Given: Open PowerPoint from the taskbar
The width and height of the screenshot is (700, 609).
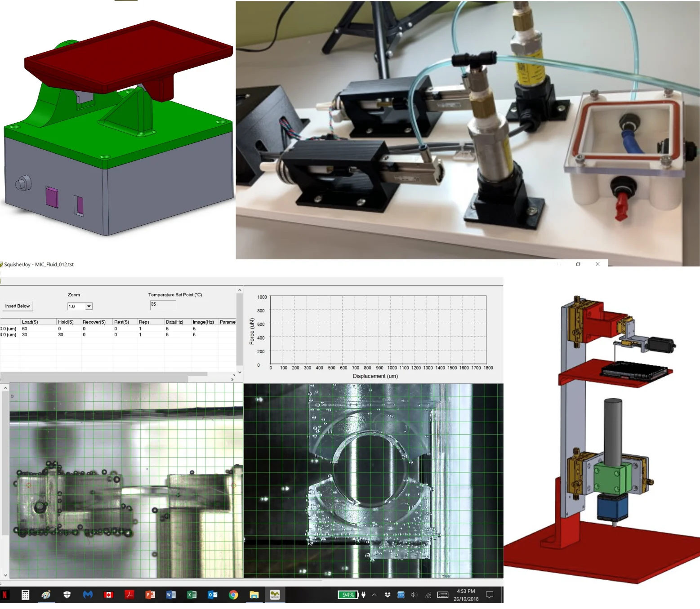Looking at the screenshot, I should coord(150,595).
